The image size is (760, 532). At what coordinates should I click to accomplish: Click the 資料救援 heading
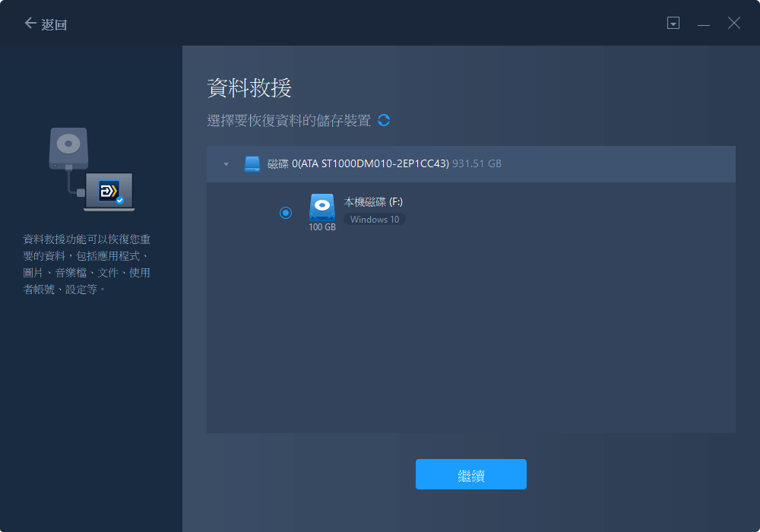(x=249, y=88)
